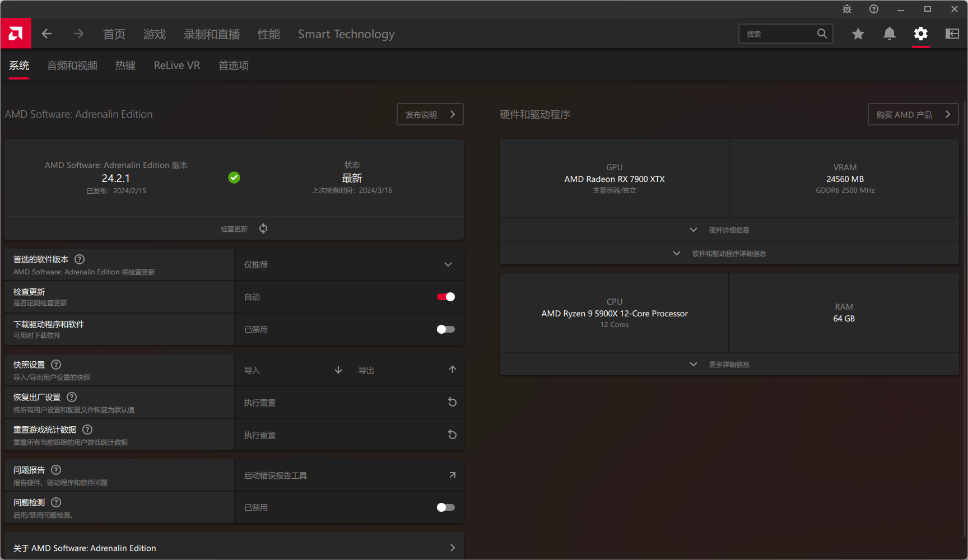
Task: Select the 系统 tab
Action: tap(19, 66)
